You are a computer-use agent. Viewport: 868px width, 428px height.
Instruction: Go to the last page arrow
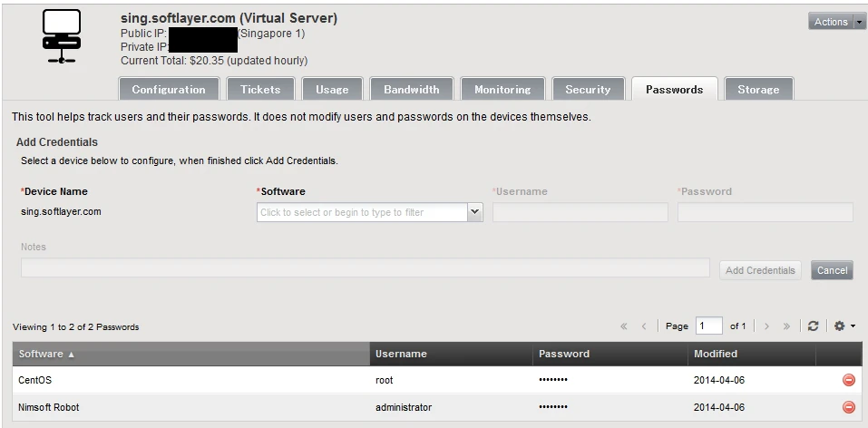click(786, 326)
